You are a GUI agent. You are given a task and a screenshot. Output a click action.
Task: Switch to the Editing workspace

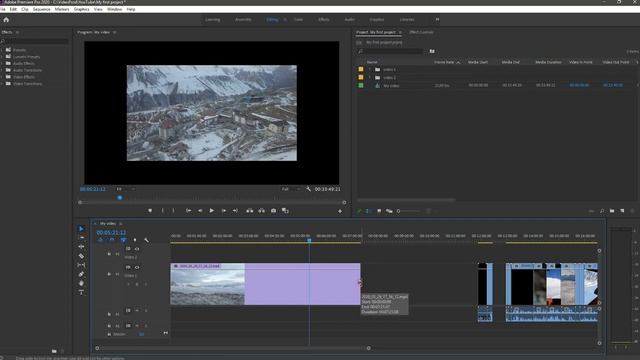(272, 19)
